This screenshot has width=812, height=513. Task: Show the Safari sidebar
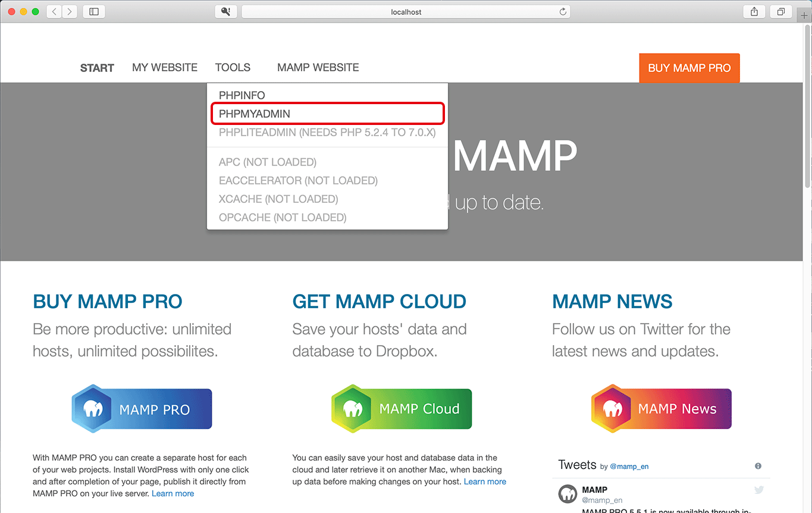(94, 11)
